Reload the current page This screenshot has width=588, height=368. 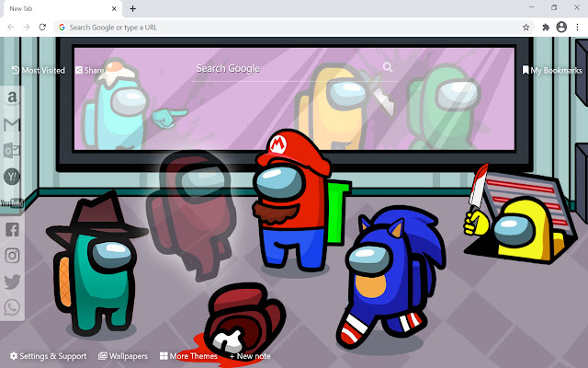(42, 27)
